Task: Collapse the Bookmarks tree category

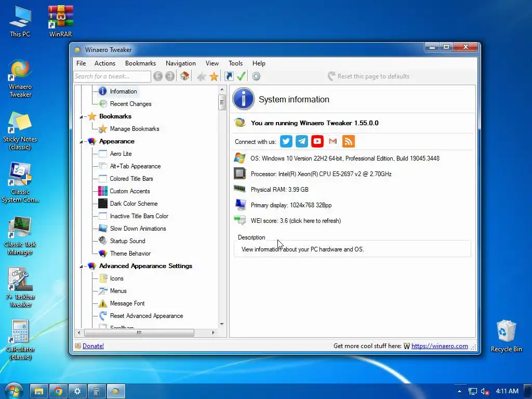Action: coord(82,117)
